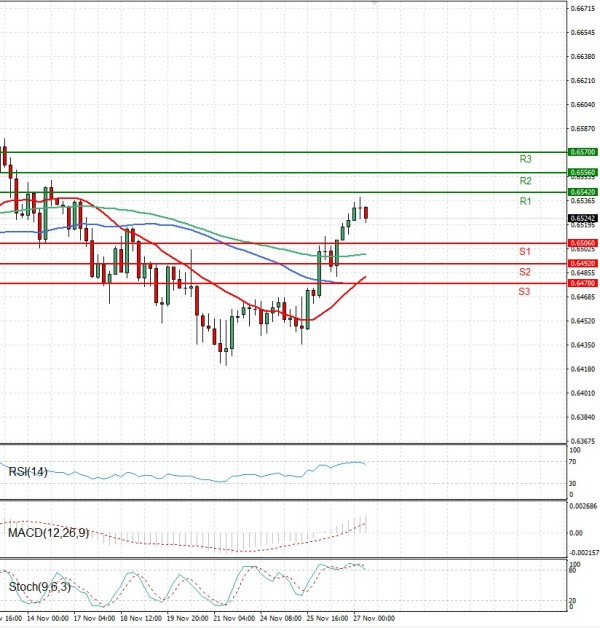The height and width of the screenshot is (628, 600).
Task: Click the last red candlestick on chart
Action: [x=366, y=213]
